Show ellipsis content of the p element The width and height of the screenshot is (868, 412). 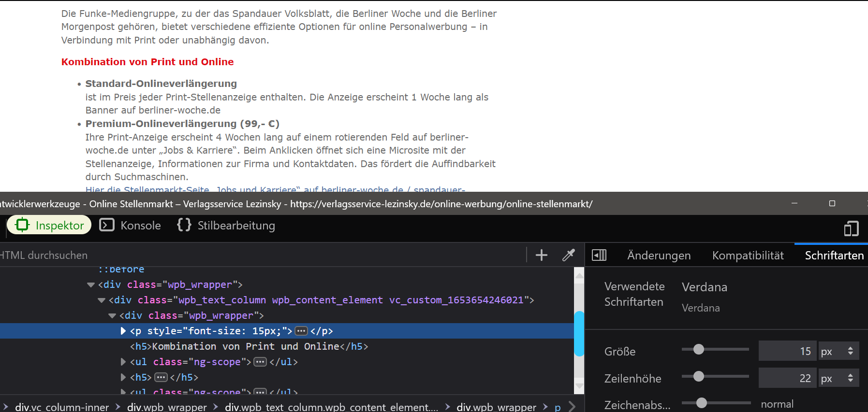coord(301,331)
